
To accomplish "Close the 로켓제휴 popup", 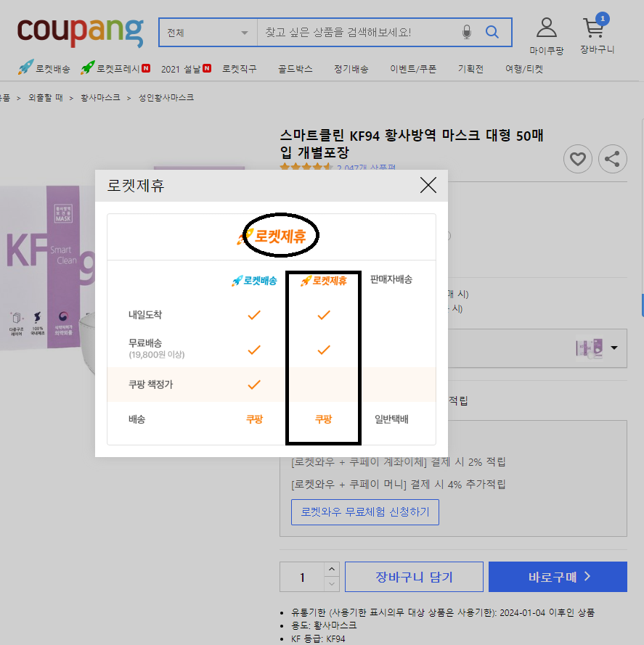I will (428, 185).
